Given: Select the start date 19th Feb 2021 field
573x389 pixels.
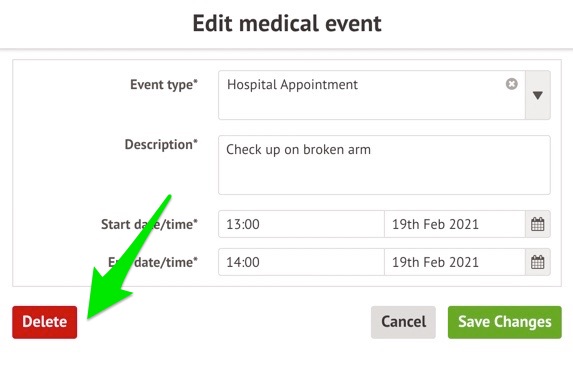Looking at the screenshot, I should 455,224.
